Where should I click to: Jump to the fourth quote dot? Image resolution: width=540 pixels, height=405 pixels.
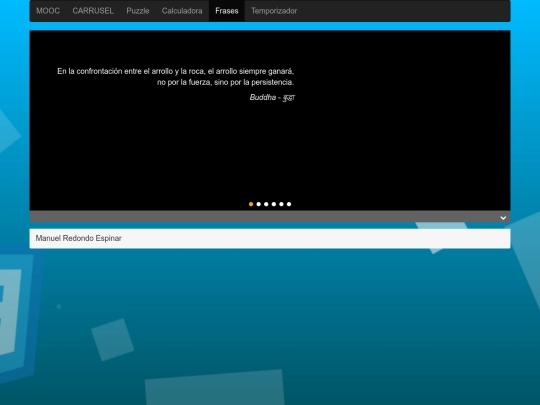coord(274,204)
